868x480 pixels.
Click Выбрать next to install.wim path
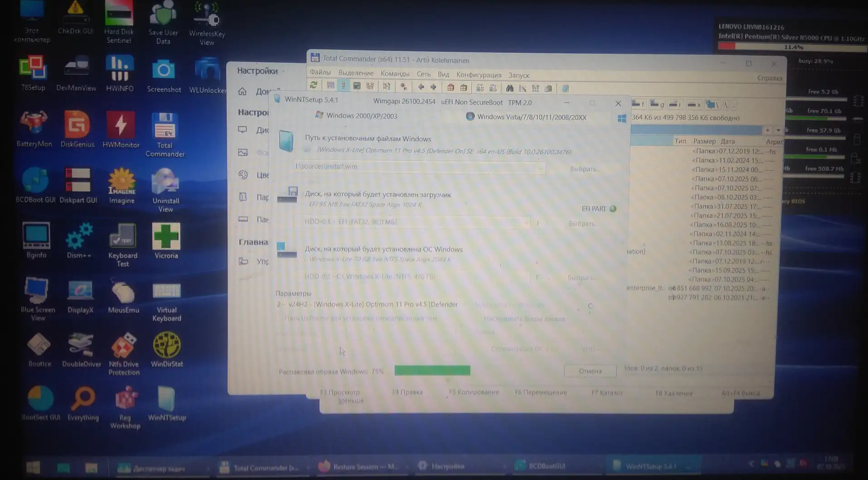click(x=584, y=169)
